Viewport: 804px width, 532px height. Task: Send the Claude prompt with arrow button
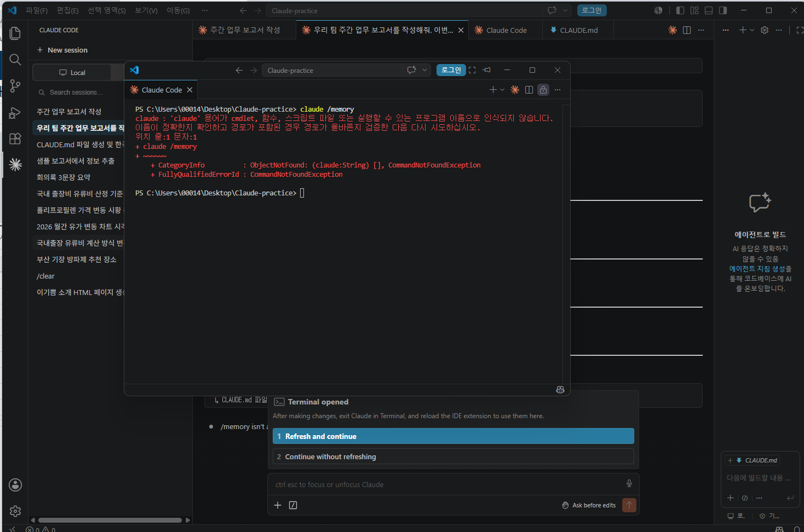629,505
